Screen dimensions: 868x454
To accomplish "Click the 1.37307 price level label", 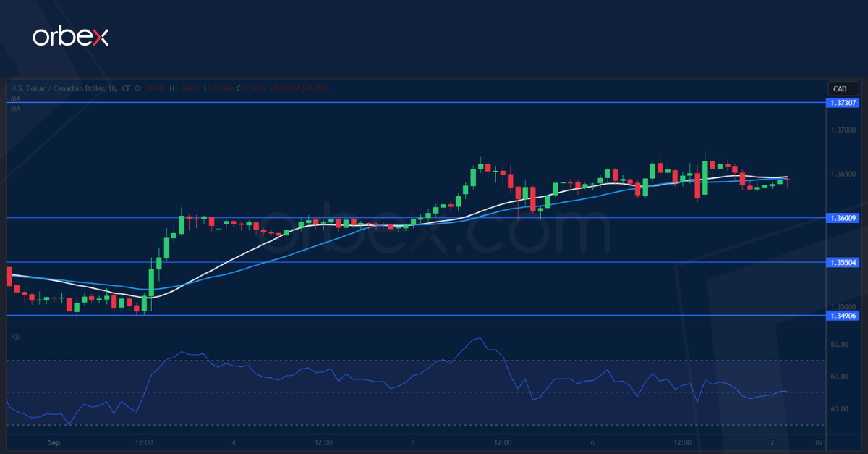I will pos(843,103).
